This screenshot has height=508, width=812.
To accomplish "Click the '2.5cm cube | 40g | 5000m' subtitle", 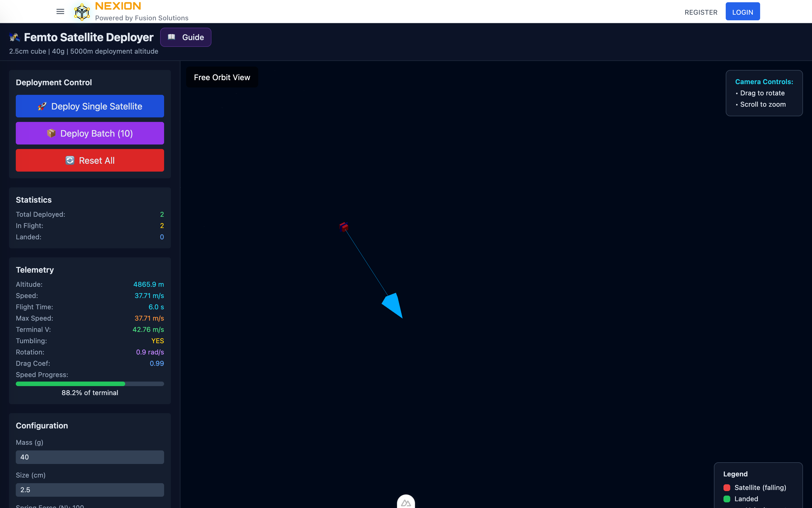I will (x=83, y=51).
